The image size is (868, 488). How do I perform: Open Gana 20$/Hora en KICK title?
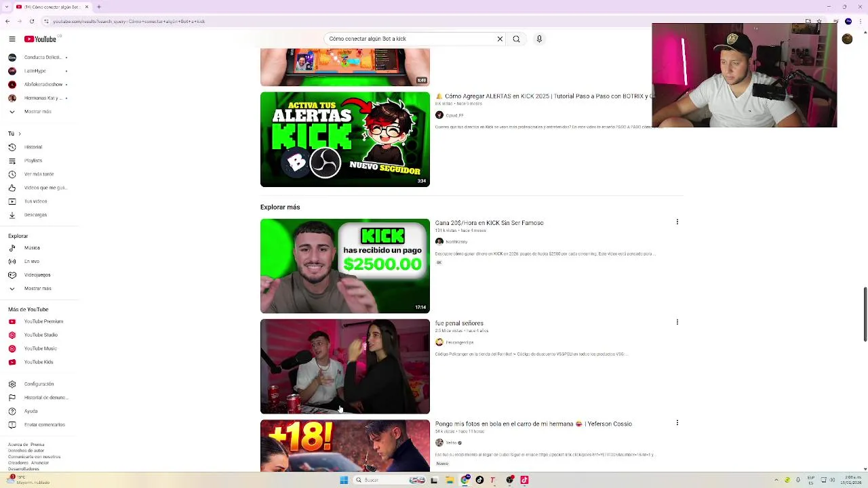coord(489,223)
